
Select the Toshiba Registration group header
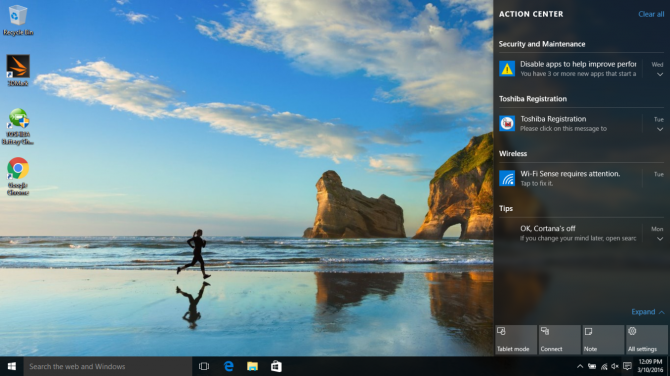coord(533,99)
